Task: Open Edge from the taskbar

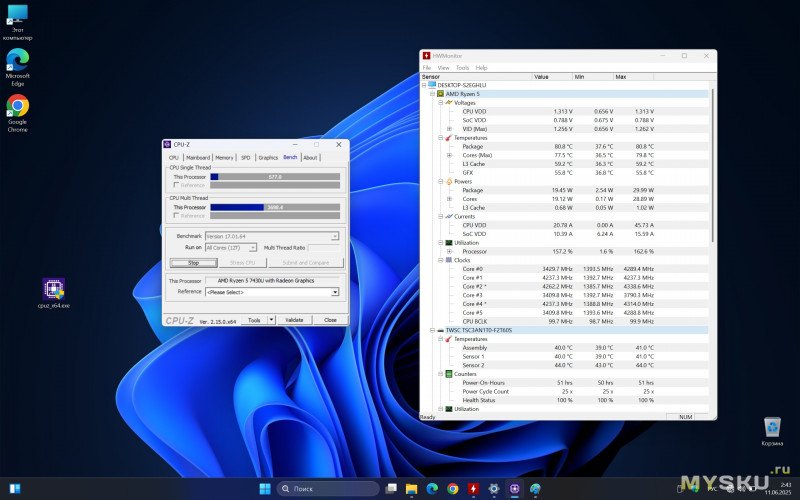Action: [432, 489]
